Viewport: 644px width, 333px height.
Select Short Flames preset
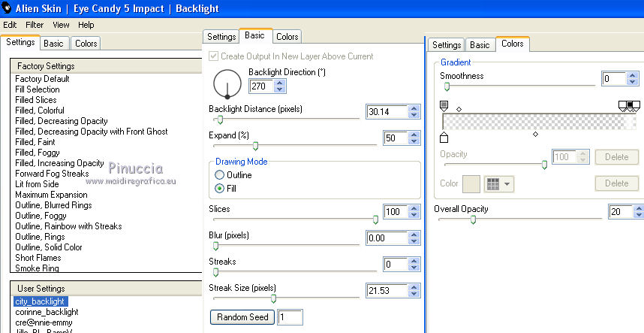pos(38,258)
